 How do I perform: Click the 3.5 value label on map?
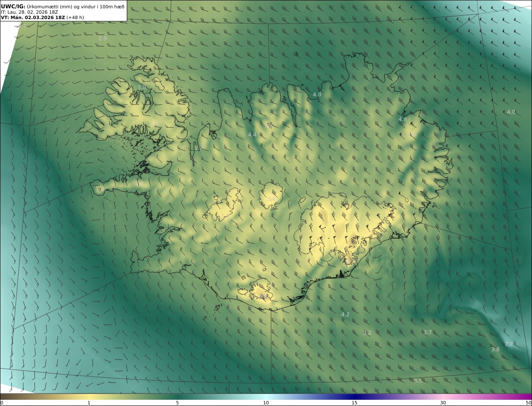coord(418,381)
